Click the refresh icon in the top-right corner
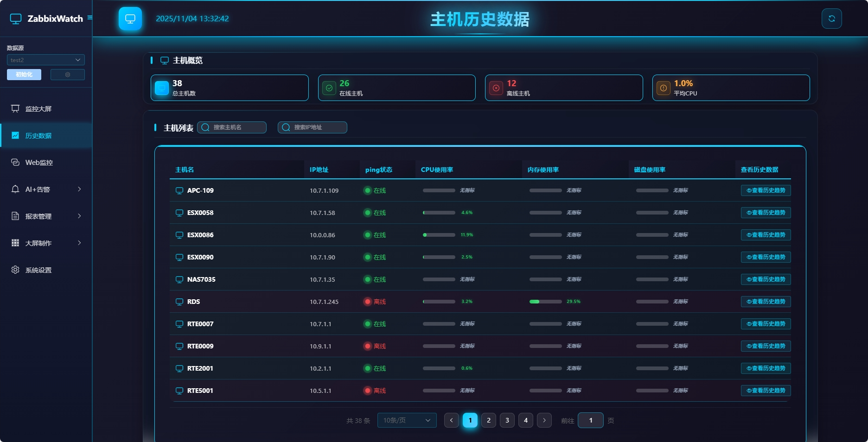This screenshot has width=868, height=442. [x=832, y=19]
